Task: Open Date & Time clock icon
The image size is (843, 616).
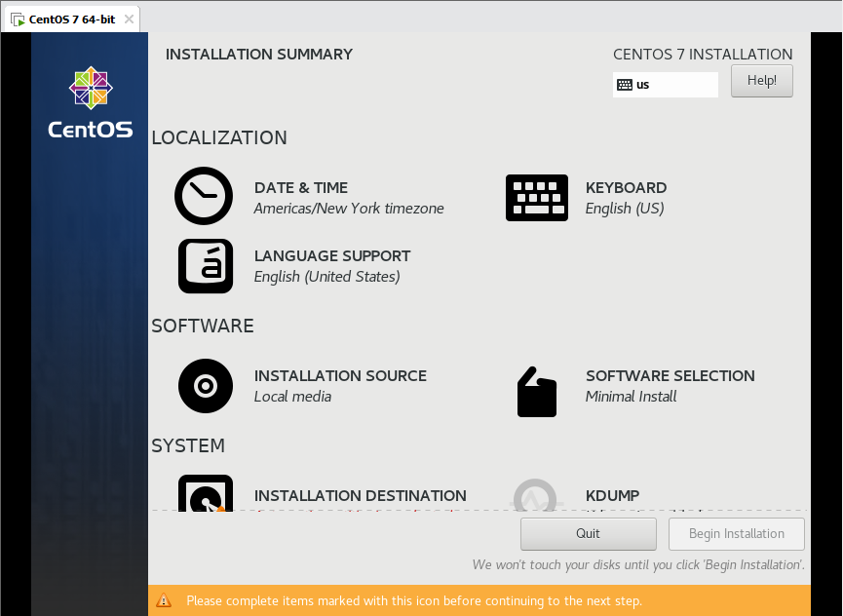Action: 204,196
